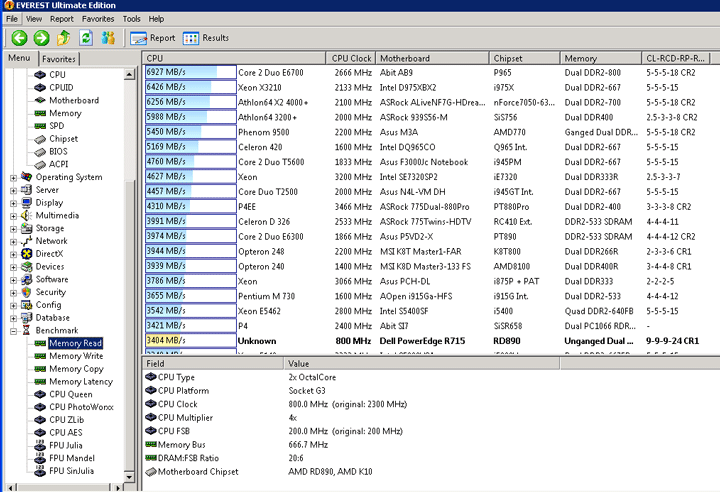This screenshot has height=492, width=720.
Task: Open the Help menu
Action: pyautogui.click(x=156, y=19)
